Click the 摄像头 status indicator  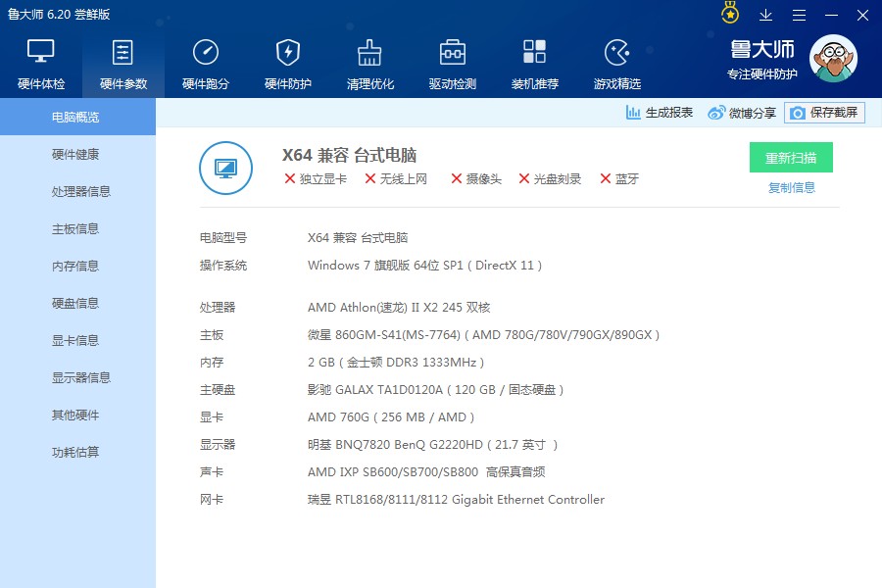[476, 179]
